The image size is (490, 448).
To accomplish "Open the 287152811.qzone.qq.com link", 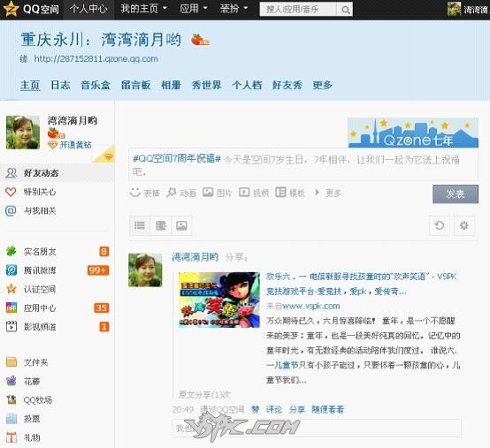I will (x=96, y=59).
